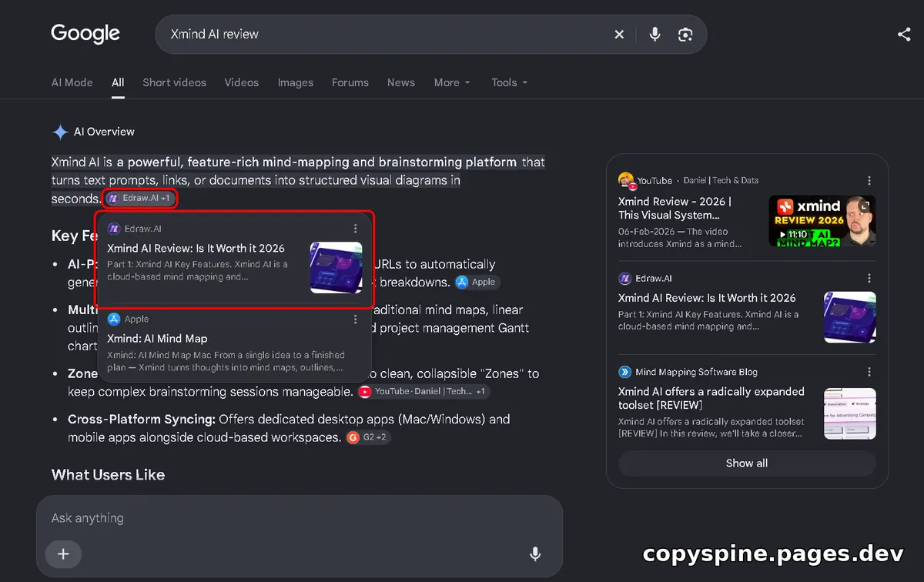Click the Ask anything input field
Viewport: 924px width, 582px height.
point(300,518)
